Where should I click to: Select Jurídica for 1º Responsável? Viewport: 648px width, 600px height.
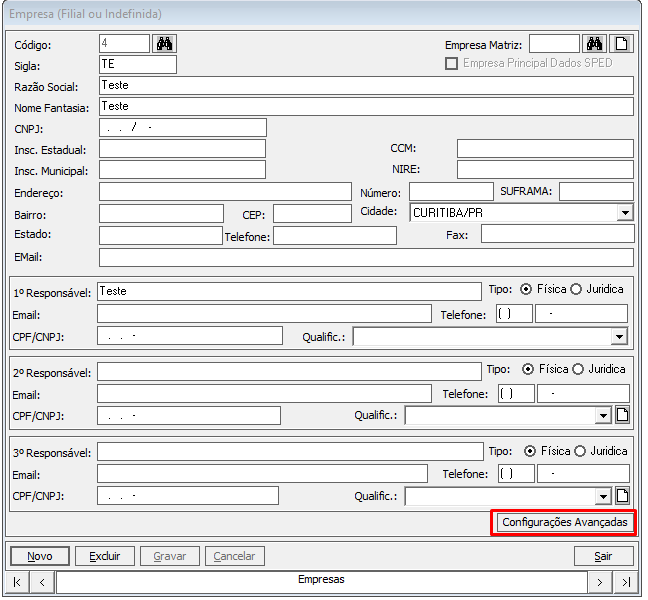[576, 289]
